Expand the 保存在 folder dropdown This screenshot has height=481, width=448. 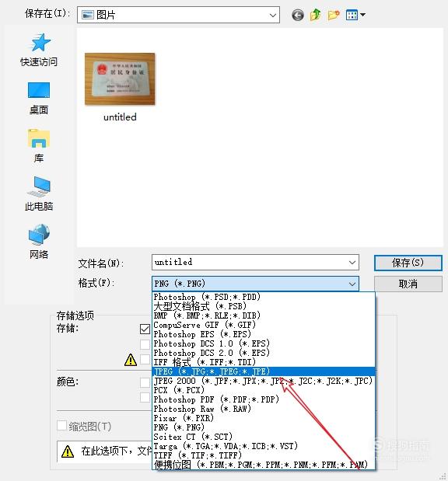[x=272, y=15]
